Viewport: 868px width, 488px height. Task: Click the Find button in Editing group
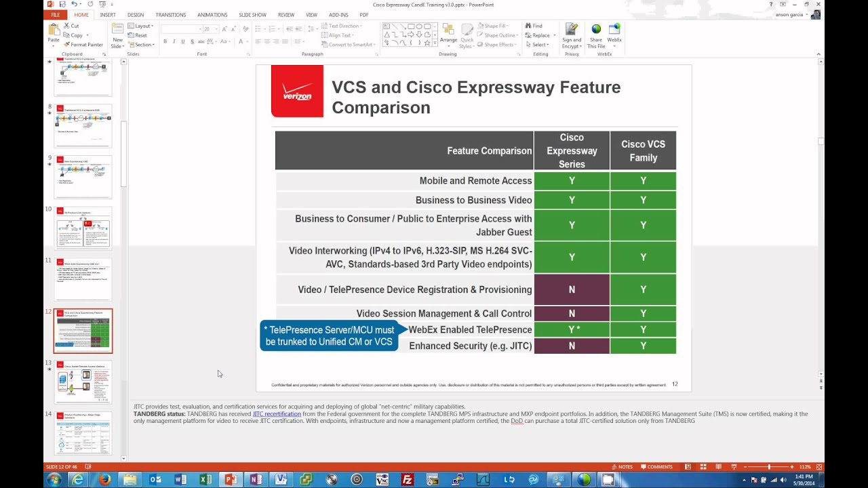click(x=534, y=26)
